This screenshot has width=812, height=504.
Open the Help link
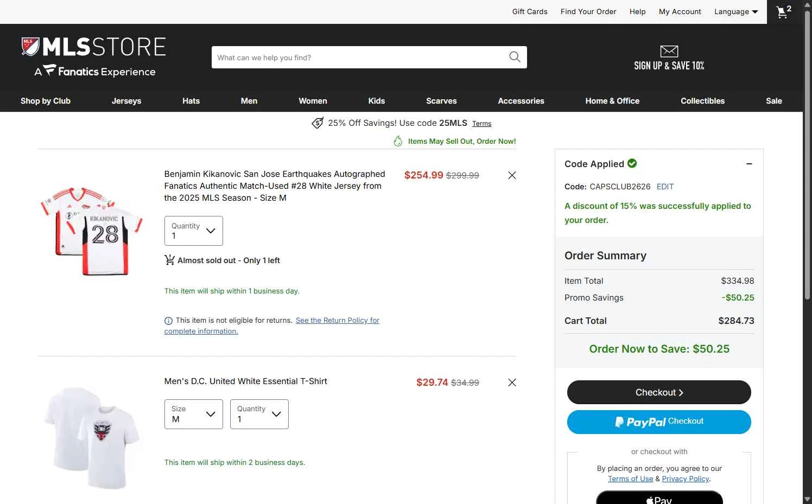pyautogui.click(x=638, y=11)
